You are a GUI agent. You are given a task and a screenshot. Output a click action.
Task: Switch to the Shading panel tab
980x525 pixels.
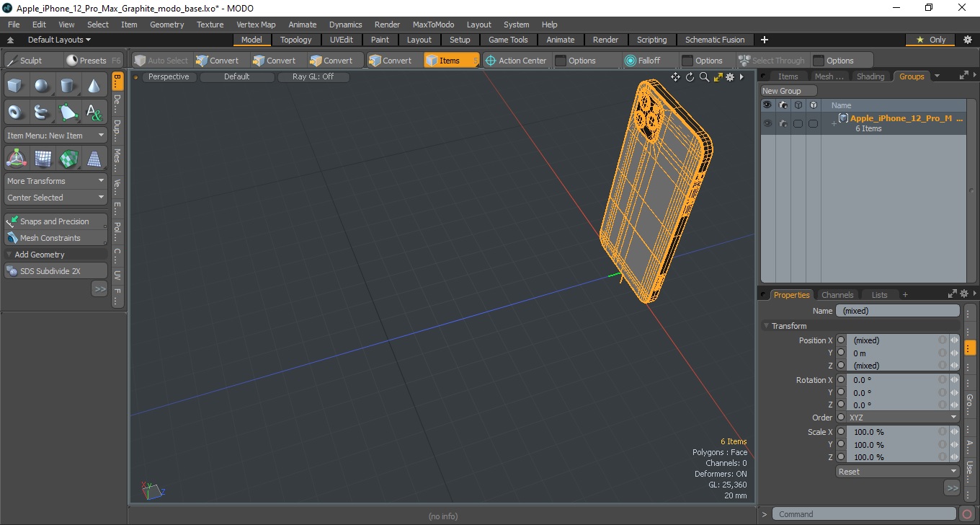870,76
